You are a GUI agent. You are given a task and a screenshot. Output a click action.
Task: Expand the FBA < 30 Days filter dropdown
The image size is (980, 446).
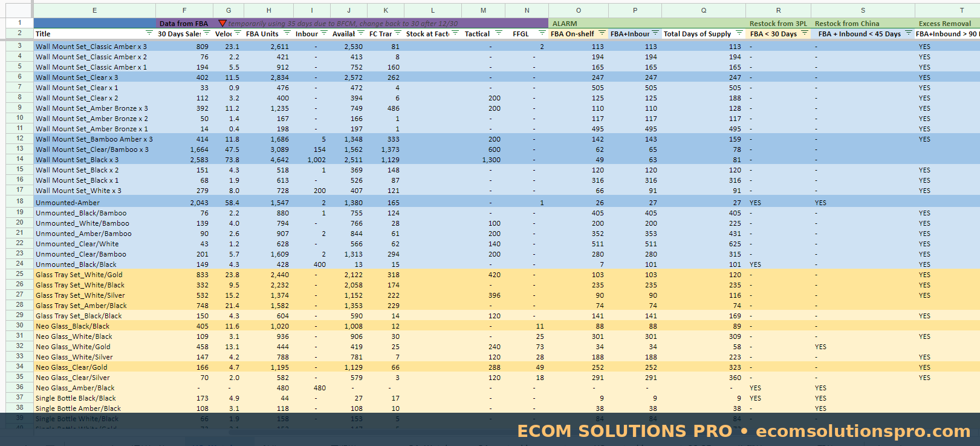point(805,33)
